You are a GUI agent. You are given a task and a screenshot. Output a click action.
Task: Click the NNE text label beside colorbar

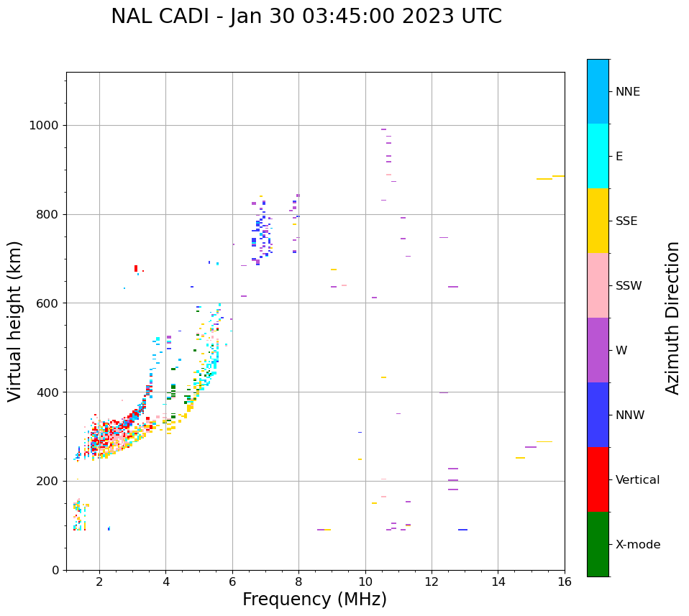click(x=627, y=92)
